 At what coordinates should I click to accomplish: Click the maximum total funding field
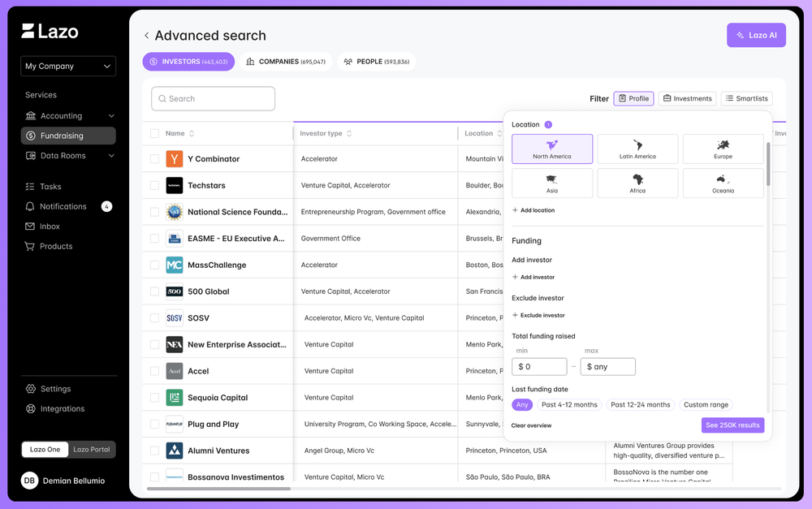pos(608,367)
